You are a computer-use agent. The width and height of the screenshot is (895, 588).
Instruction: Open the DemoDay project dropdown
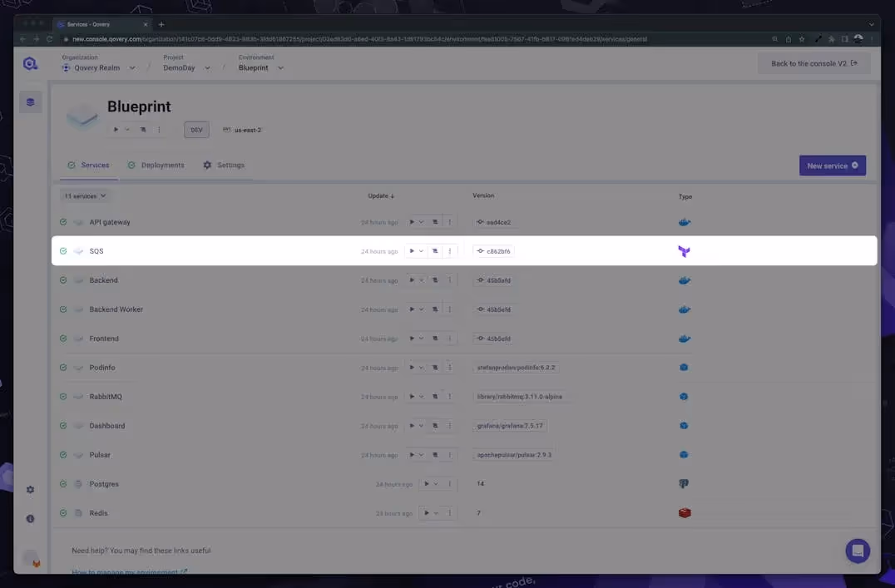tap(185, 67)
